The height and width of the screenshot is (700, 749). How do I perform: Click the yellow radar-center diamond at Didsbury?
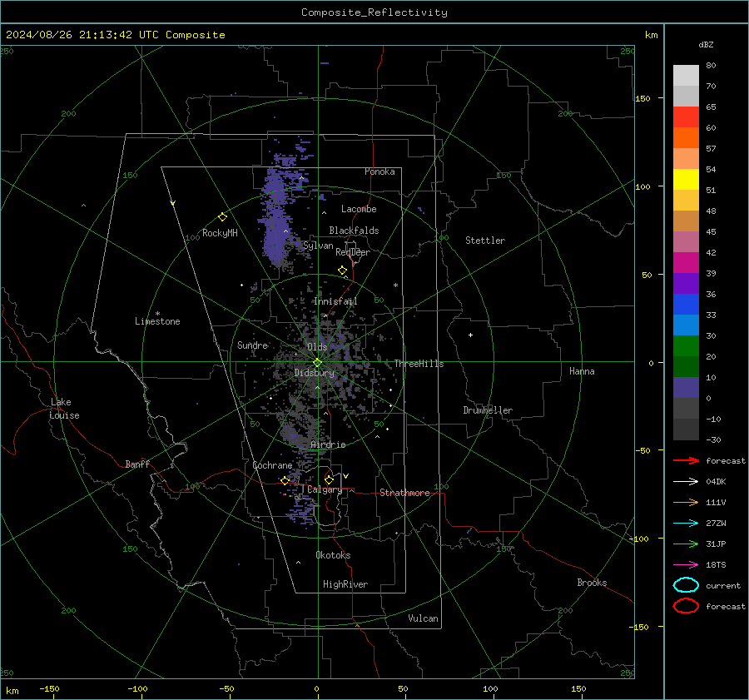pos(317,363)
